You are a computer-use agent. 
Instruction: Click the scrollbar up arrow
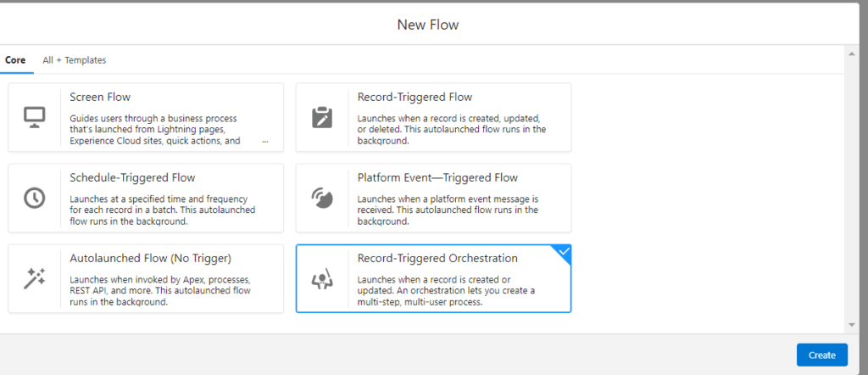[853, 53]
